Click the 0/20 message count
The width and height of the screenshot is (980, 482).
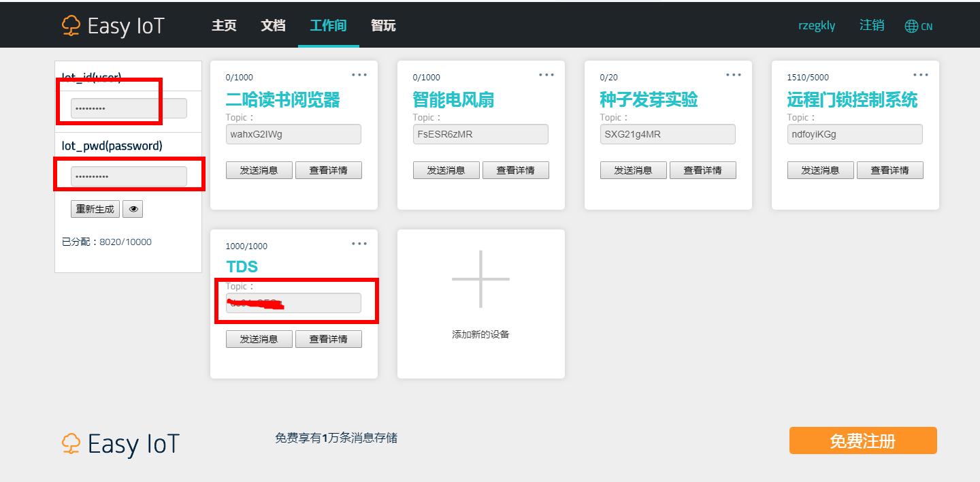click(608, 78)
